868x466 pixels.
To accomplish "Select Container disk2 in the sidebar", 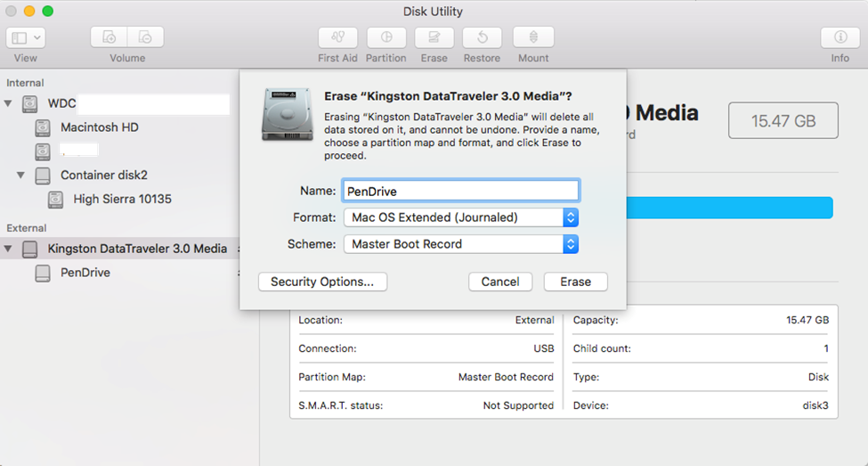I will click(x=104, y=176).
